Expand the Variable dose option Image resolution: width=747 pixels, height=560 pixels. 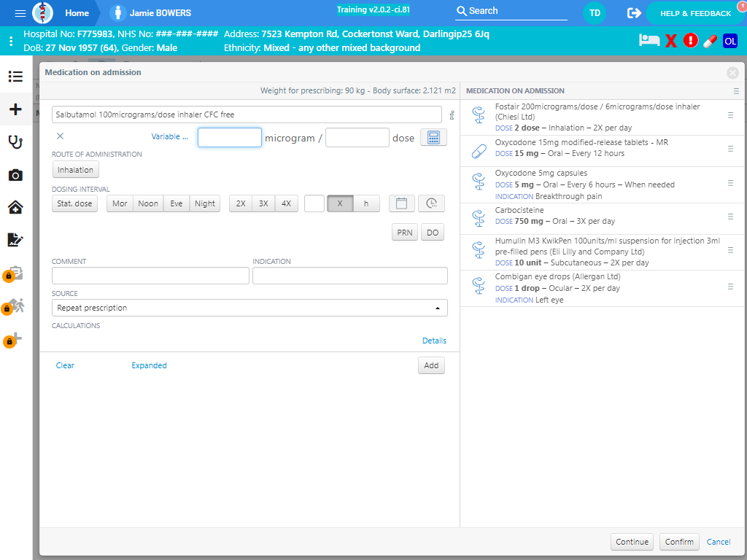coord(169,136)
